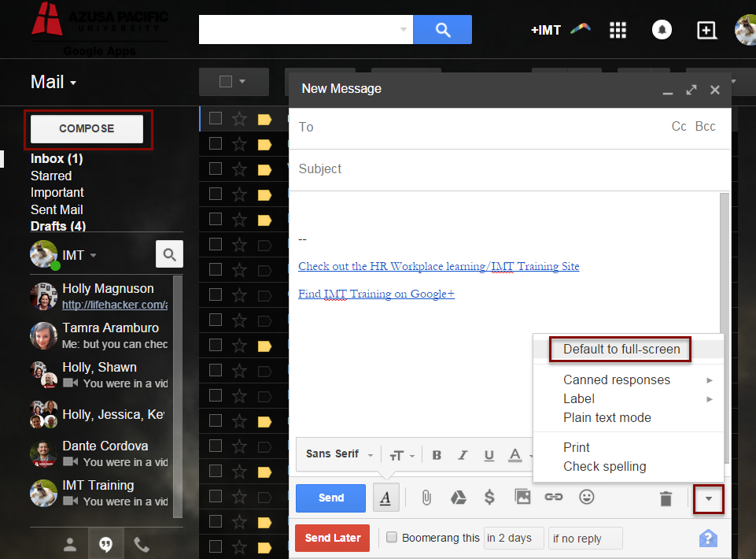The image size is (756, 559).
Task: Add Bcc recipients
Action: point(705,127)
